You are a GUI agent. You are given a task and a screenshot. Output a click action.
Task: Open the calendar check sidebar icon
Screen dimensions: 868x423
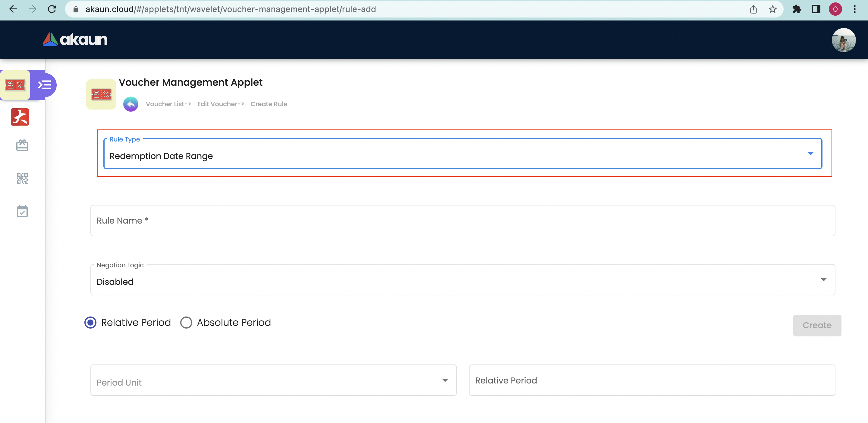click(x=22, y=211)
